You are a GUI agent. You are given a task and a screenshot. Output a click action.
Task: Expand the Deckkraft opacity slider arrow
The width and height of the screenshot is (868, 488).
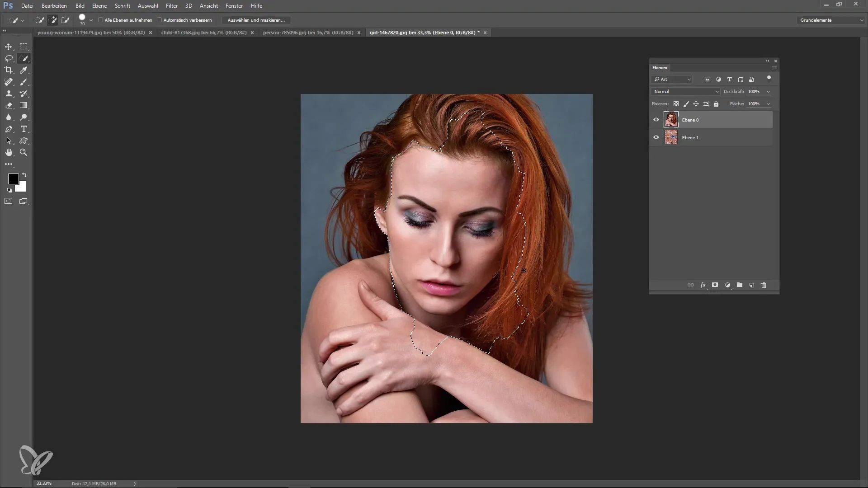click(768, 92)
